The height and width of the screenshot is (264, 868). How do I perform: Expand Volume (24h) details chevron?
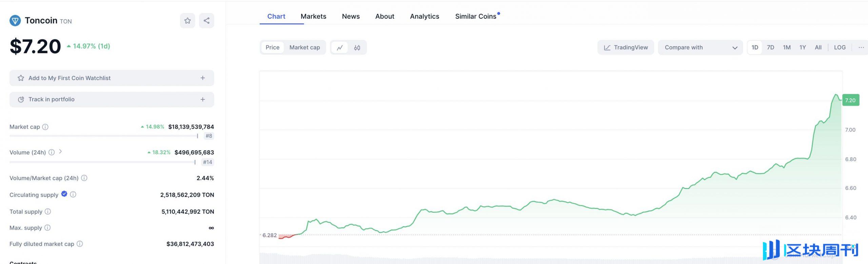coord(60,152)
